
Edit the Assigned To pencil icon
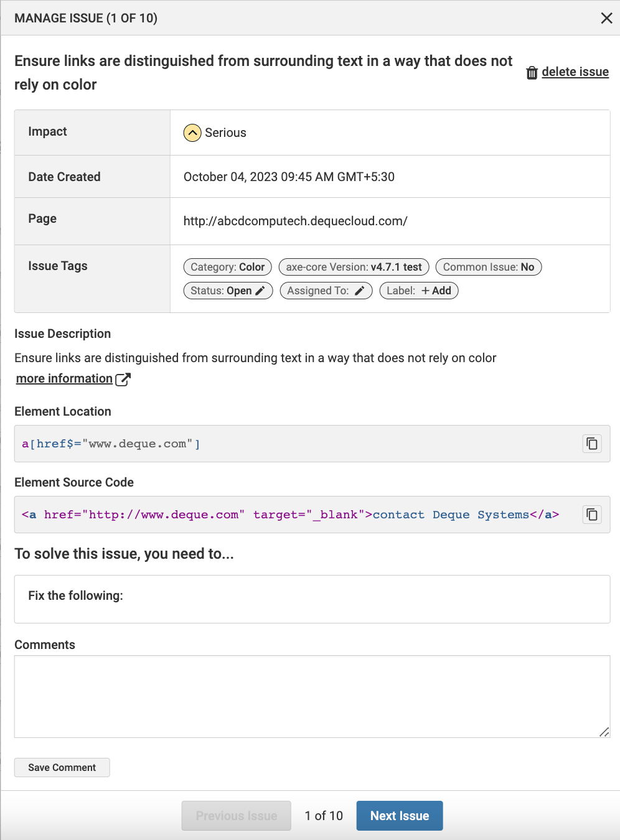click(359, 291)
